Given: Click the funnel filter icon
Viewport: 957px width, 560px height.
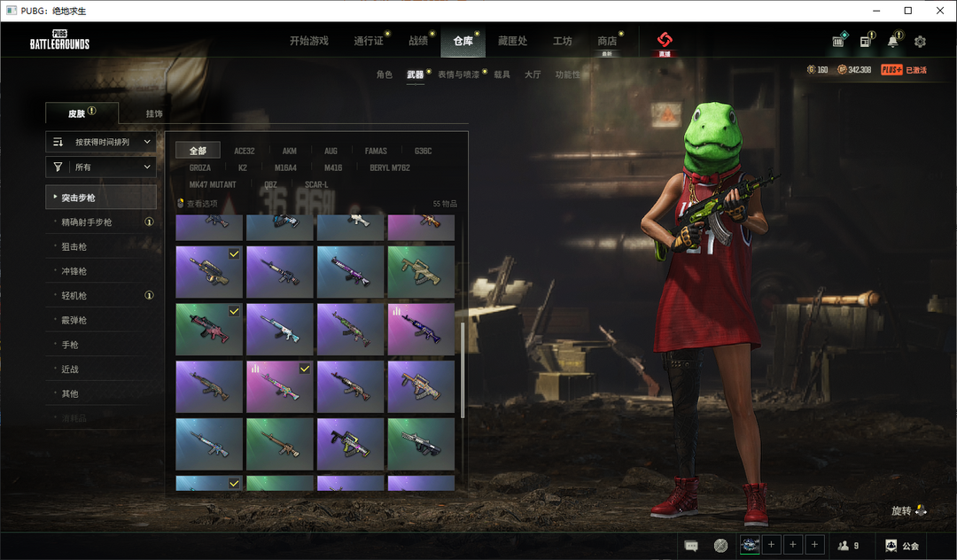Looking at the screenshot, I should point(58,167).
